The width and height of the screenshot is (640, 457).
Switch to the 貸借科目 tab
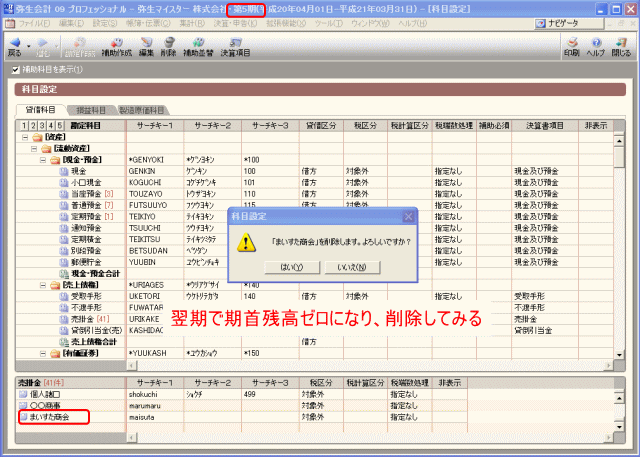click(x=40, y=110)
